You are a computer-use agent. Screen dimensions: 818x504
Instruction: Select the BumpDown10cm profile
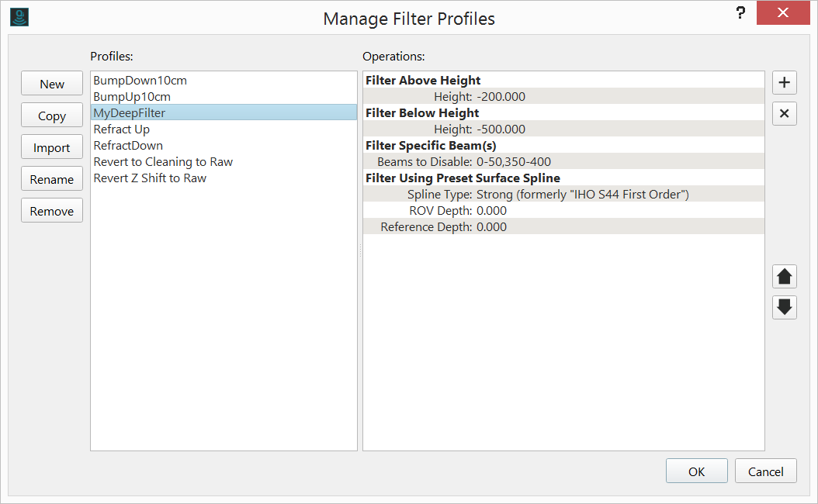point(140,81)
